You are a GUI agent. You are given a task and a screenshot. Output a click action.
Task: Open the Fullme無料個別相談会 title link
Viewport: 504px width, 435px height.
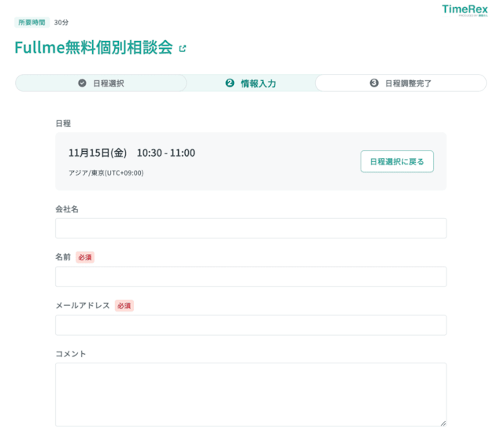click(x=94, y=47)
